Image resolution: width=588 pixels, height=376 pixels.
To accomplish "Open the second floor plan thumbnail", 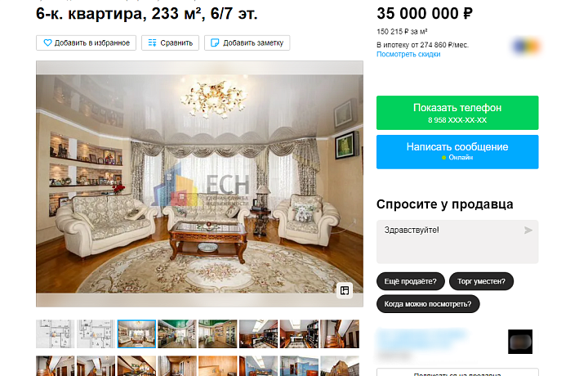I will pyautogui.click(x=96, y=333).
